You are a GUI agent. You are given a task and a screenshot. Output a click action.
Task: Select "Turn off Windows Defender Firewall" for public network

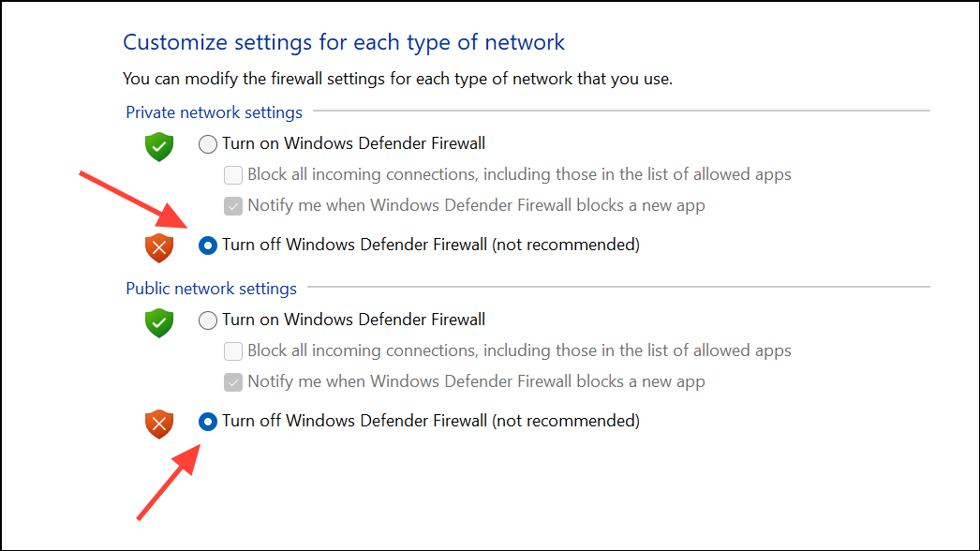(x=207, y=422)
